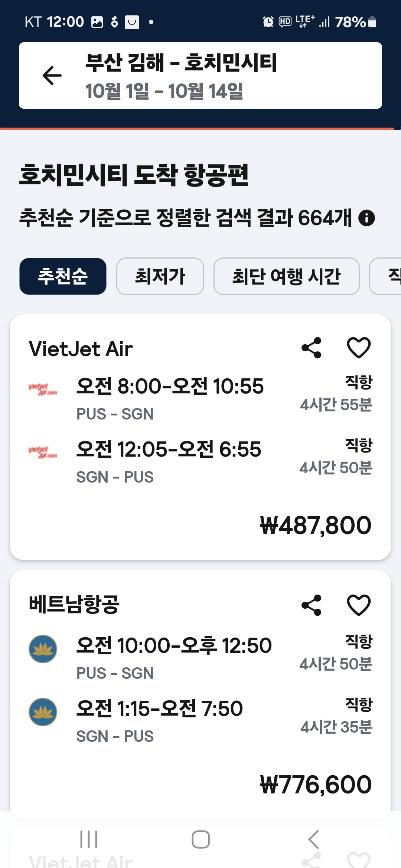
Task: Open the ₩776,600 베트남항공 price
Action: click(316, 785)
